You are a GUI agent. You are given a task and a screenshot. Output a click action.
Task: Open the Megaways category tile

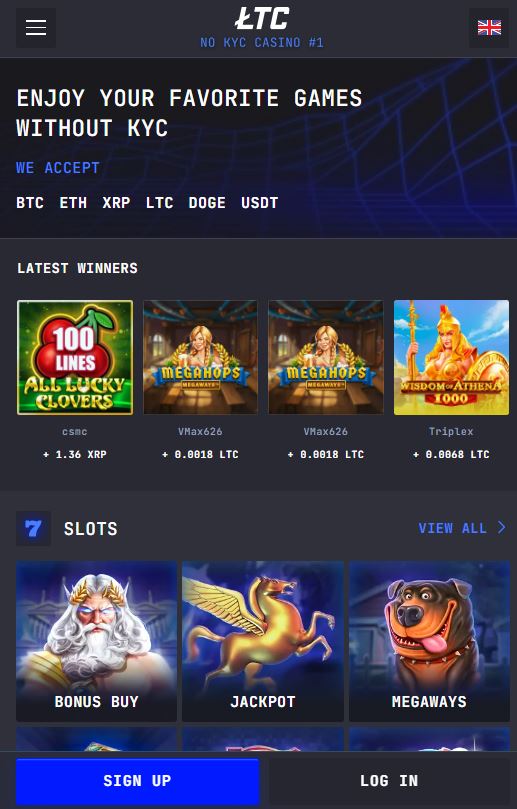[x=429, y=641]
